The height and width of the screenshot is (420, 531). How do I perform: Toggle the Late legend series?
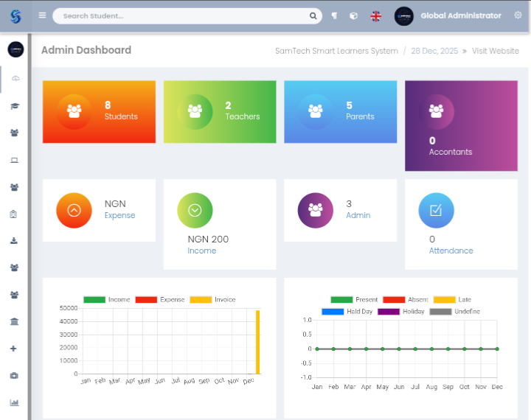pyautogui.click(x=452, y=299)
